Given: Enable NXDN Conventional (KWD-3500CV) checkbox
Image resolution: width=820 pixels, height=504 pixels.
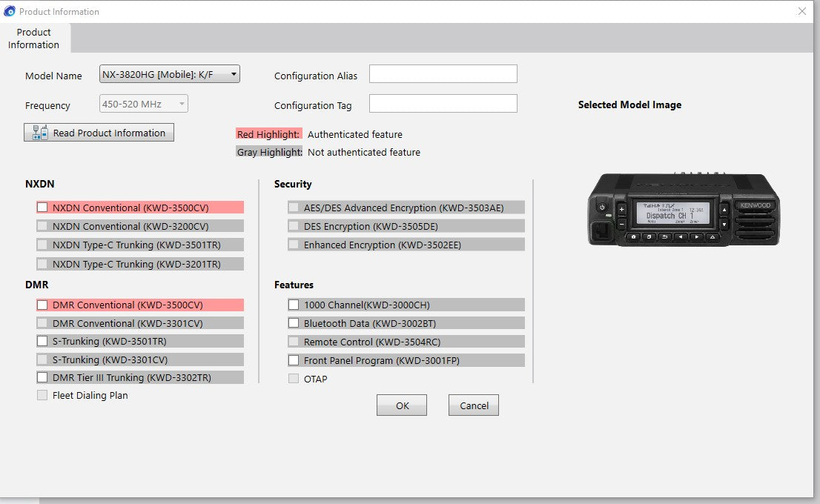Looking at the screenshot, I should point(42,208).
